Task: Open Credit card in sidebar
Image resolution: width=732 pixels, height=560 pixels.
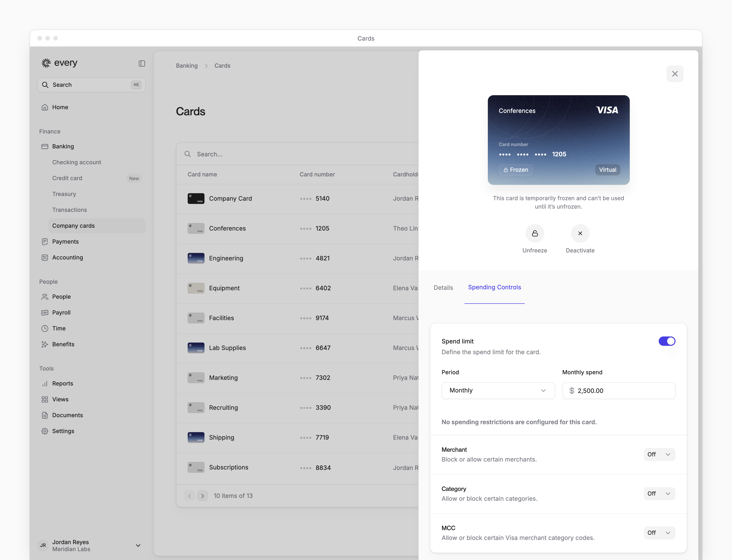Action: point(97,178)
